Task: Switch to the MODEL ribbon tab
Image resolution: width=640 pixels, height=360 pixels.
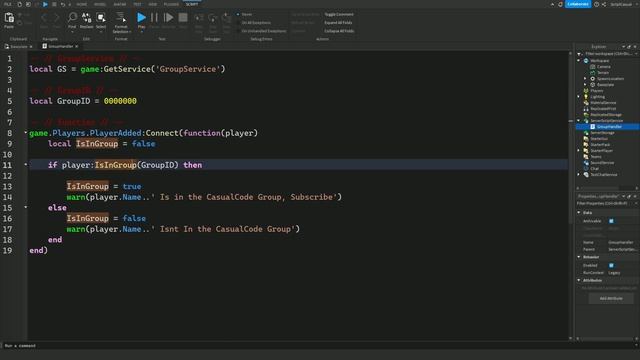Action: pyautogui.click(x=100, y=4)
